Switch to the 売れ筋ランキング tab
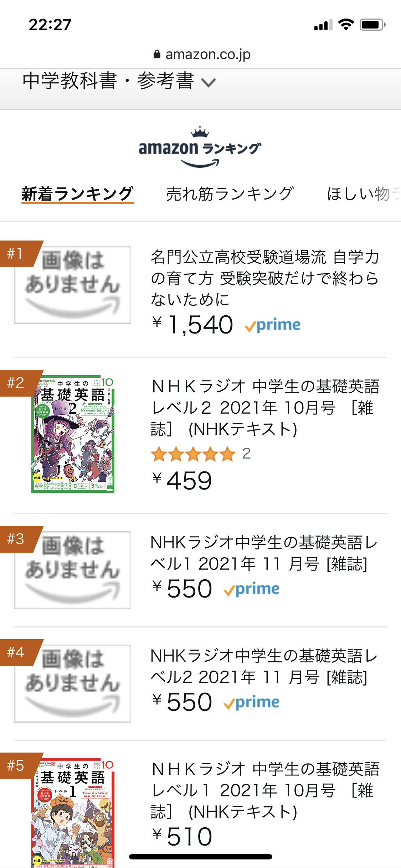Image resolution: width=401 pixels, height=868 pixels. 230,194
